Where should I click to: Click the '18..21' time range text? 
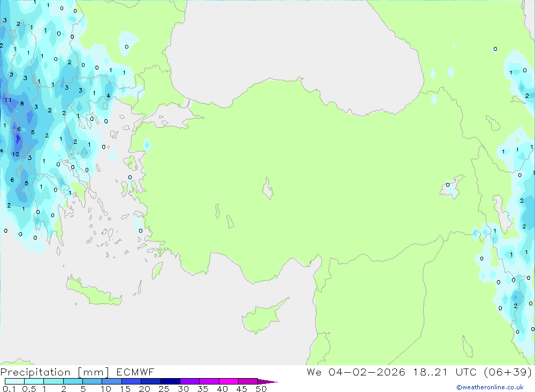coord(430,372)
